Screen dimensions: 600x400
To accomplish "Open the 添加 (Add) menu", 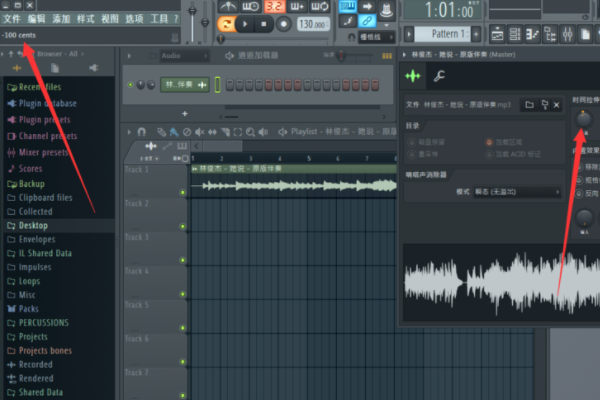I will [61, 19].
